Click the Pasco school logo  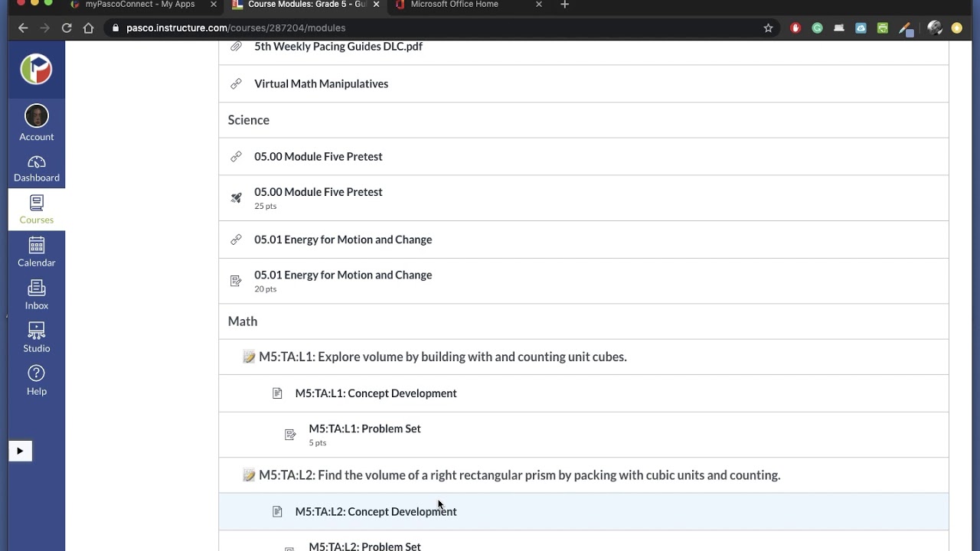[36, 70]
